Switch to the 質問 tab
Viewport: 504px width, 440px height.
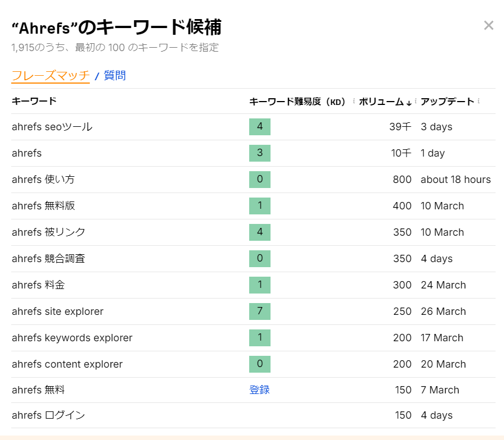coord(114,75)
